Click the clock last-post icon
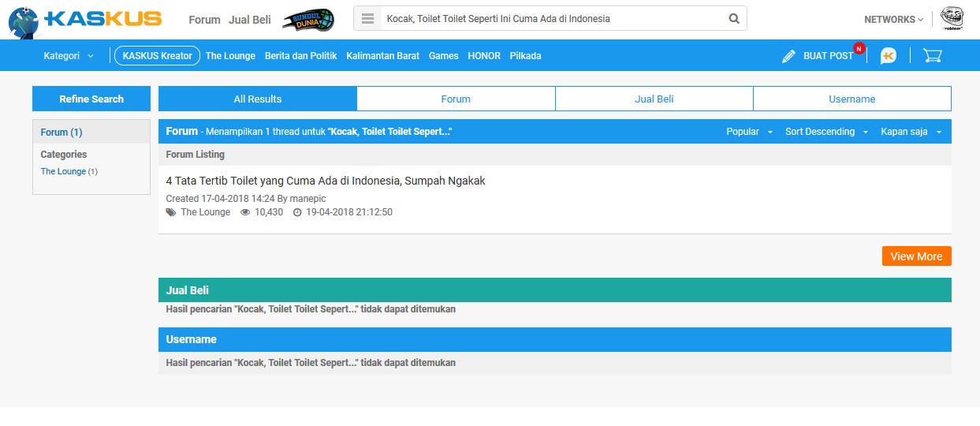This screenshot has width=980, height=426. [x=297, y=212]
